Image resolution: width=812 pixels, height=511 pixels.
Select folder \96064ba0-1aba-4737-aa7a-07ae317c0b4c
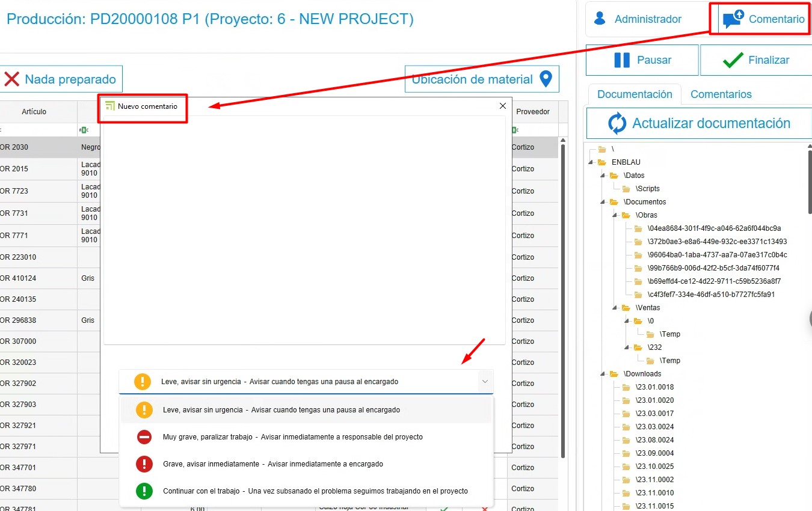click(x=717, y=255)
